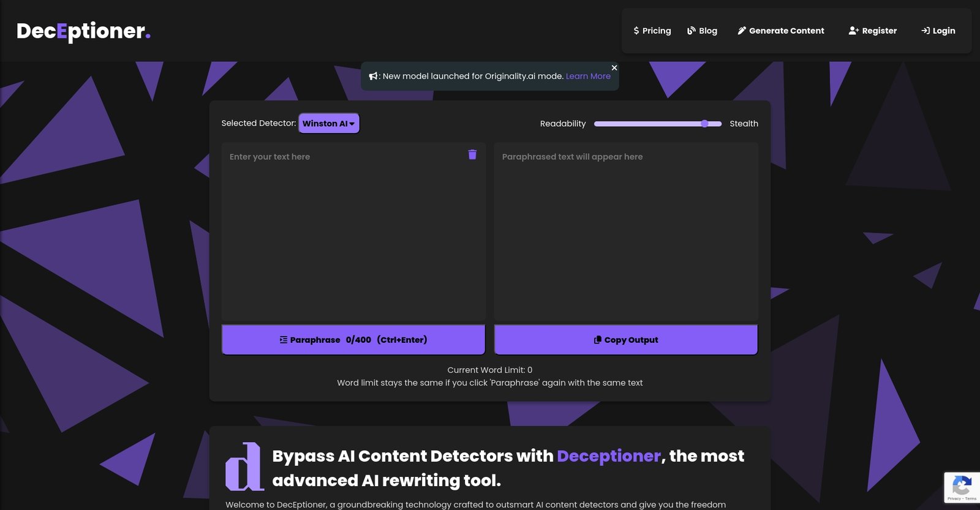Open the Pricing page
Image resolution: width=980 pixels, height=510 pixels.
(652, 31)
